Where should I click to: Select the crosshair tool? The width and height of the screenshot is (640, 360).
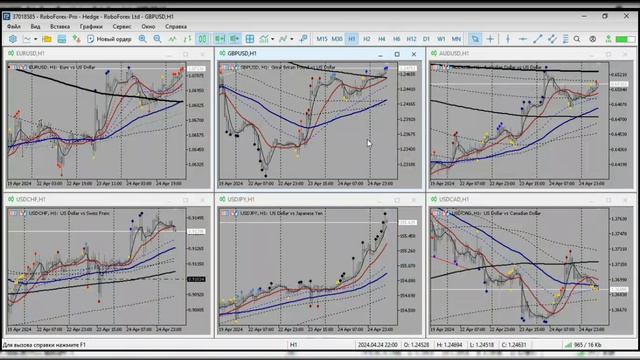tap(490, 39)
